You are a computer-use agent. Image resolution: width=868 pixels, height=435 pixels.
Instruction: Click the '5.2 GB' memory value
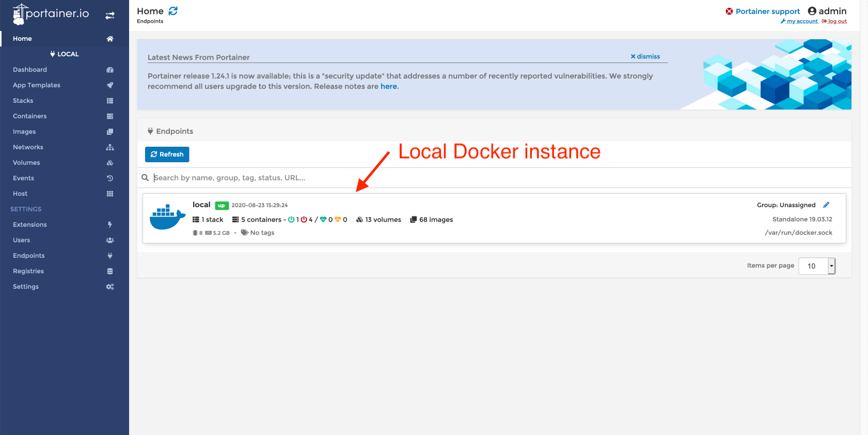222,233
